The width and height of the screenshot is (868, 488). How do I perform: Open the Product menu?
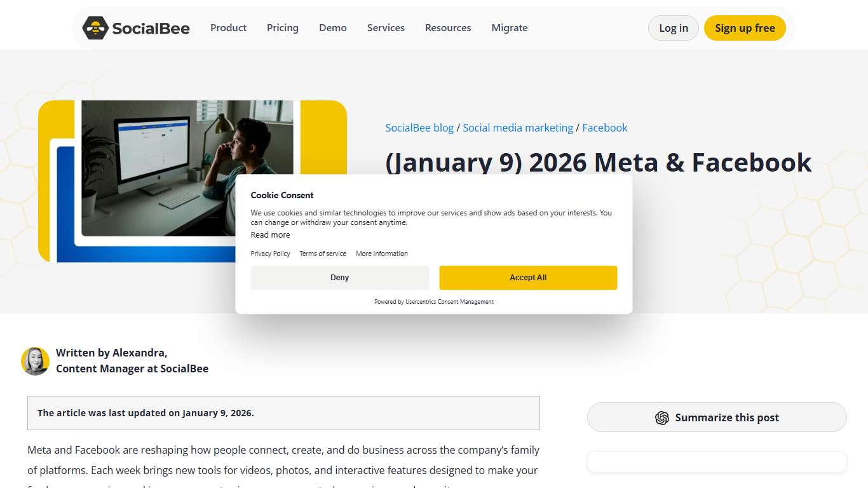coord(228,27)
